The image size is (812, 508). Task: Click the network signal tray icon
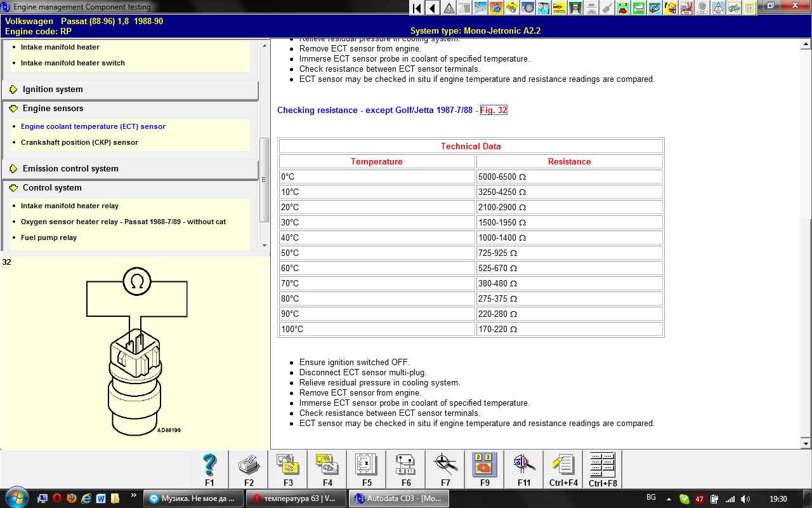pos(730,499)
